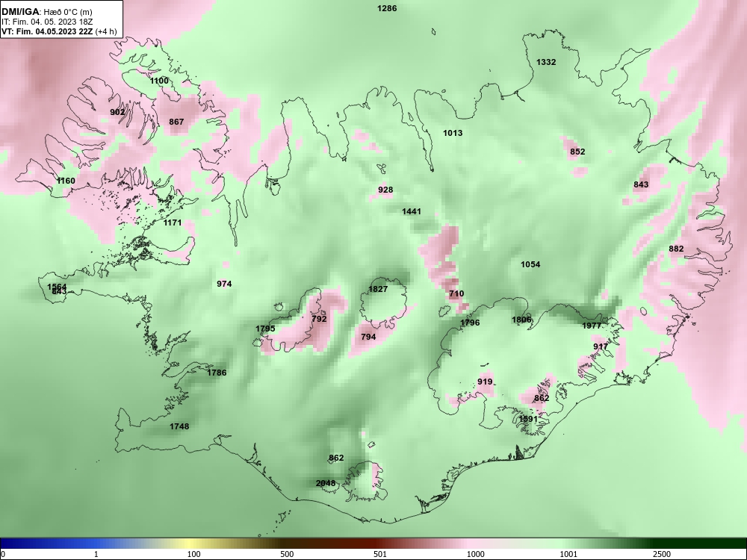Click the 928 elevation label
The height and width of the screenshot is (560, 747).
pos(385,190)
